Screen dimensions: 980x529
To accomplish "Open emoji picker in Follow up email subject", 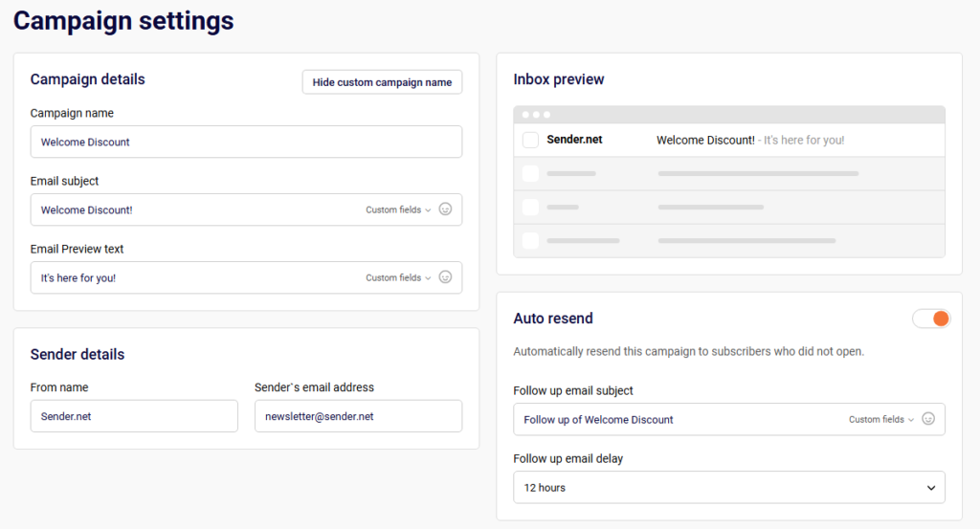I will [x=928, y=419].
